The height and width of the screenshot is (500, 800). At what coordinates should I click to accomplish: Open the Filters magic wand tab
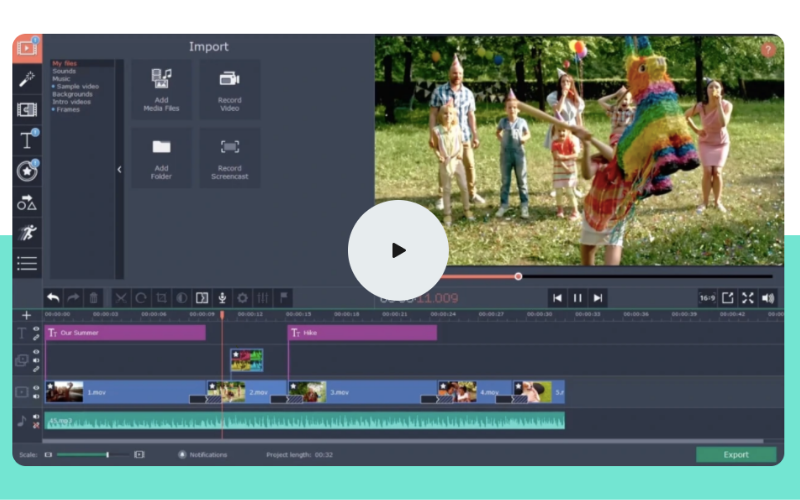(27, 79)
